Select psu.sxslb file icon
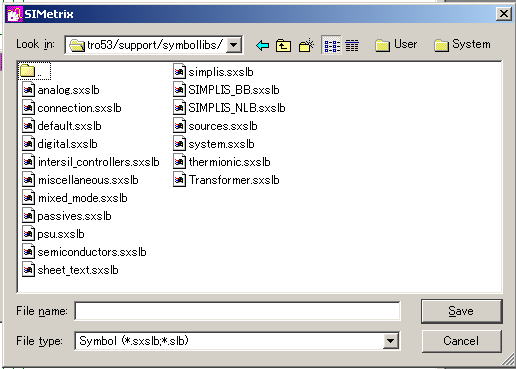Image resolution: width=516 pixels, height=369 pixels. (28, 234)
